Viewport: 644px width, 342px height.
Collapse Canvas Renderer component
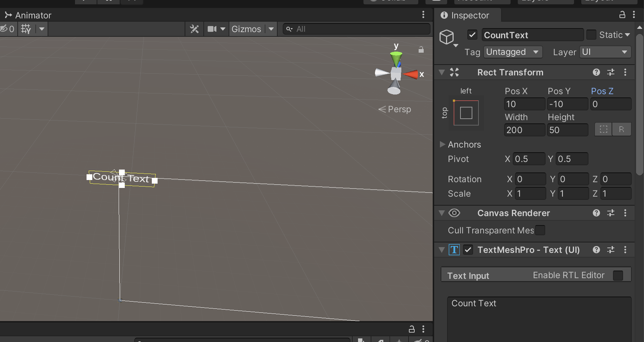(442, 213)
